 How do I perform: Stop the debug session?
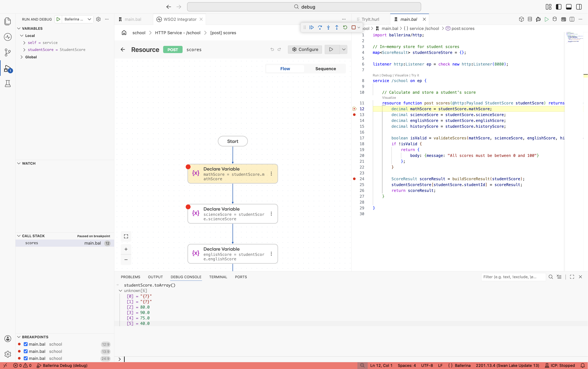pyautogui.click(x=353, y=27)
